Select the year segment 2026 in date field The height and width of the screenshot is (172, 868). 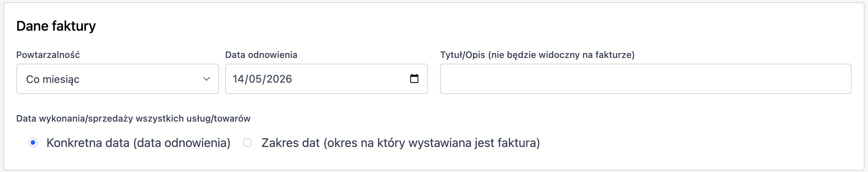[278, 79]
